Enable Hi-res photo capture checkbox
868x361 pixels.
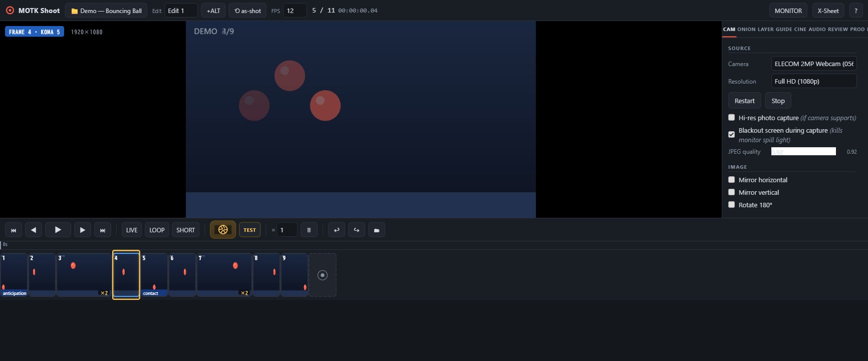[731, 118]
